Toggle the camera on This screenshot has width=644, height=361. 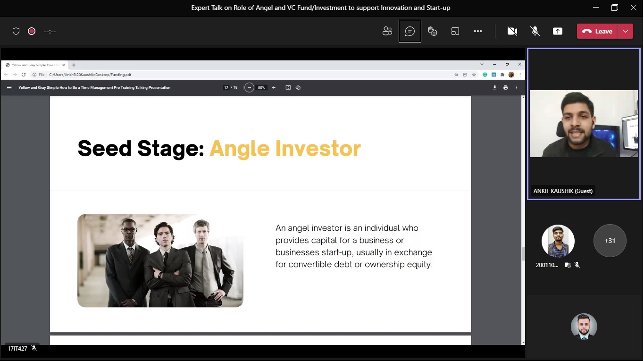click(512, 31)
